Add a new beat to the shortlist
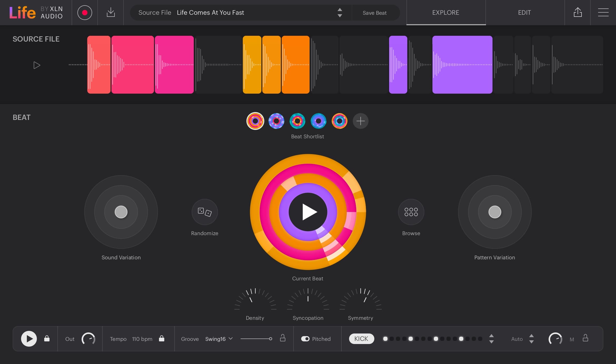The image size is (616, 364). [x=360, y=121]
